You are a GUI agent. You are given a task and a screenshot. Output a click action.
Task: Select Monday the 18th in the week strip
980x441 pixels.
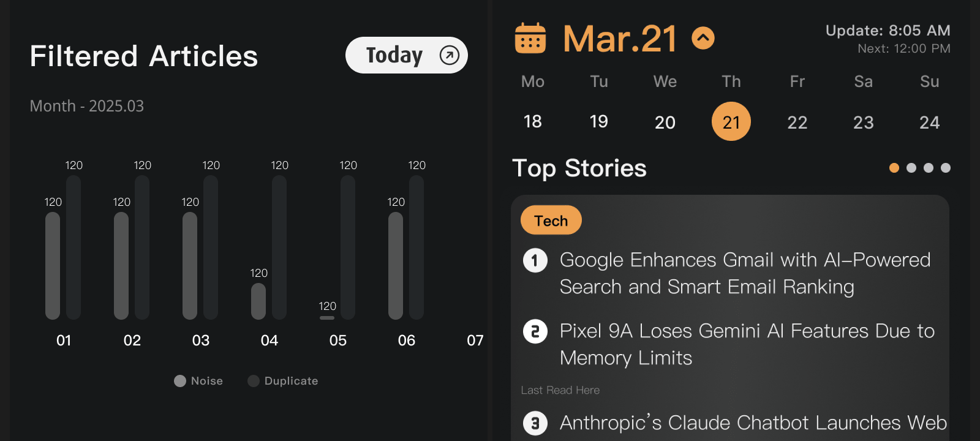pos(532,121)
